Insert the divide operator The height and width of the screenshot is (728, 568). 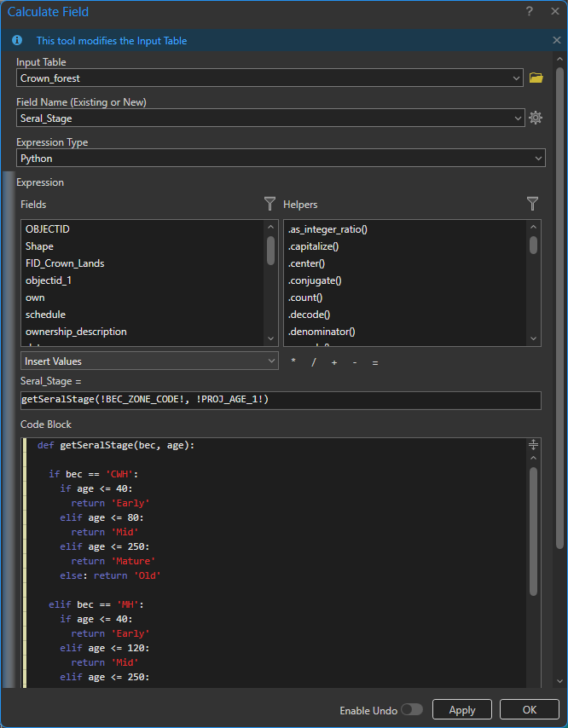314,362
